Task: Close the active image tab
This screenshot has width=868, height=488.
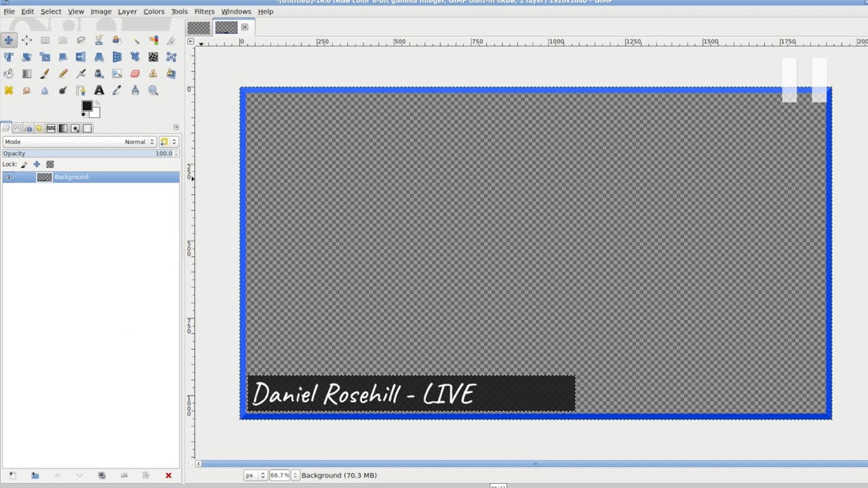Action: click(245, 27)
